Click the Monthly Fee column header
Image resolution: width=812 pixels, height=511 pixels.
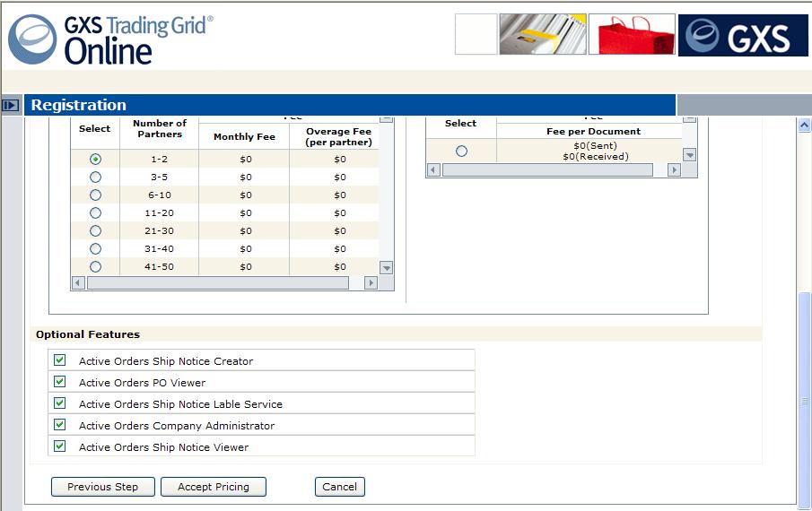point(244,137)
